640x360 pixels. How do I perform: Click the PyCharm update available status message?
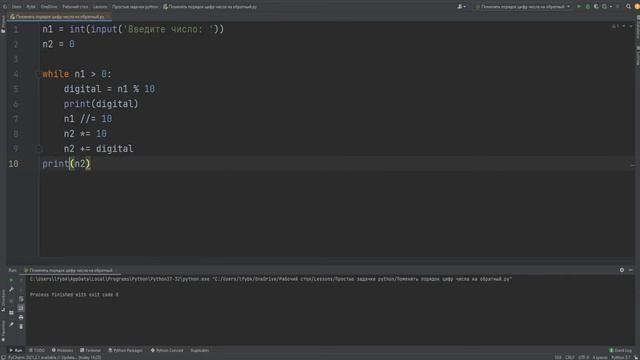[54, 357]
